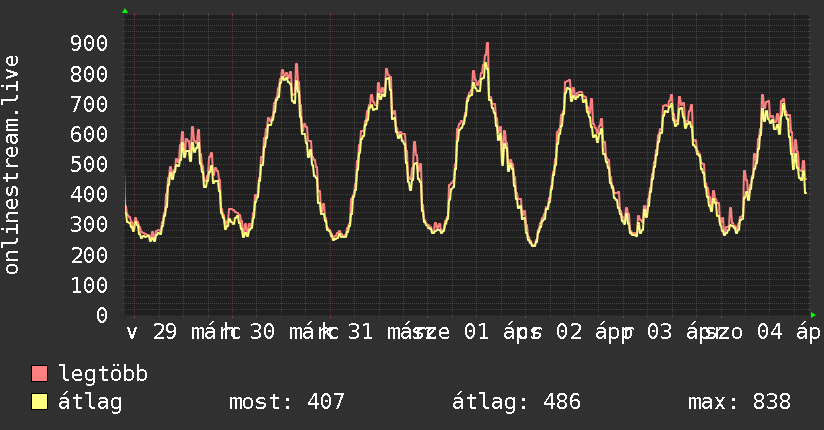Click the 03 ápr date label
This screenshot has height=430, width=824.
pos(680,332)
